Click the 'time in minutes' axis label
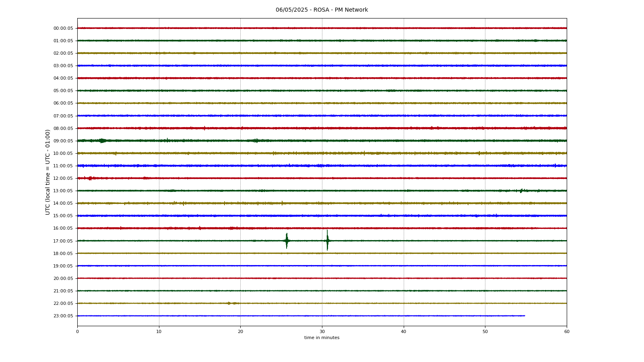This screenshot has width=644, height=362. pos(322,338)
